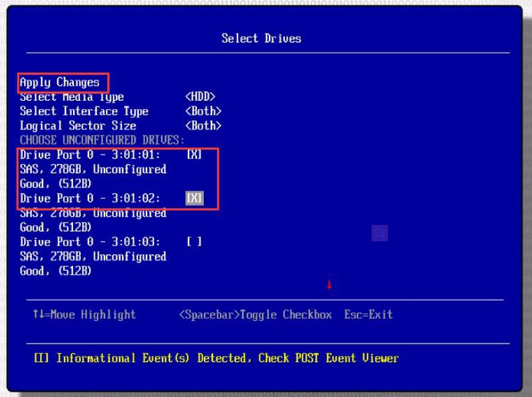Click the Informational Event(s) Detected message
This screenshot has width=532, height=397.
point(216,358)
